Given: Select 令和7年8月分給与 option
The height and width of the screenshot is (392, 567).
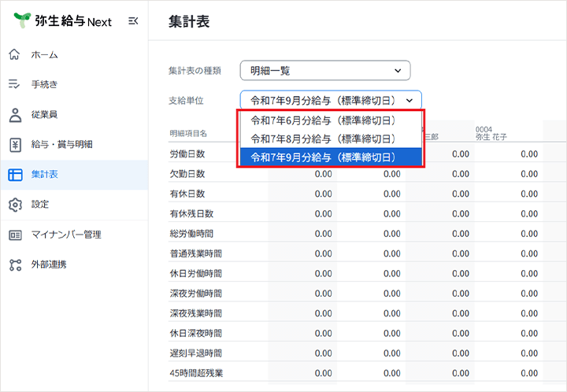Looking at the screenshot, I should (323, 139).
